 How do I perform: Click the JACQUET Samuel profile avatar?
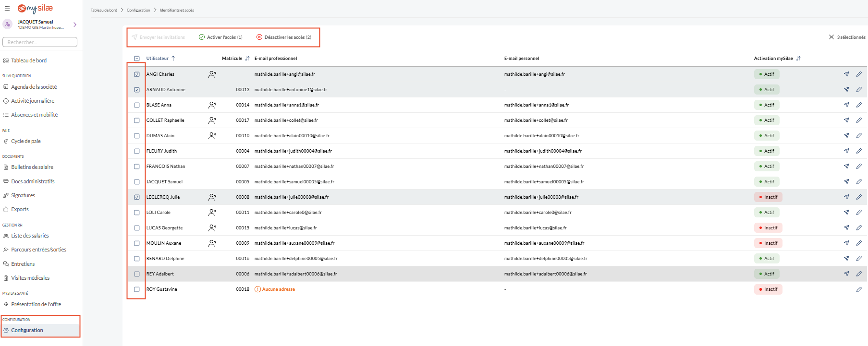click(x=7, y=24)
